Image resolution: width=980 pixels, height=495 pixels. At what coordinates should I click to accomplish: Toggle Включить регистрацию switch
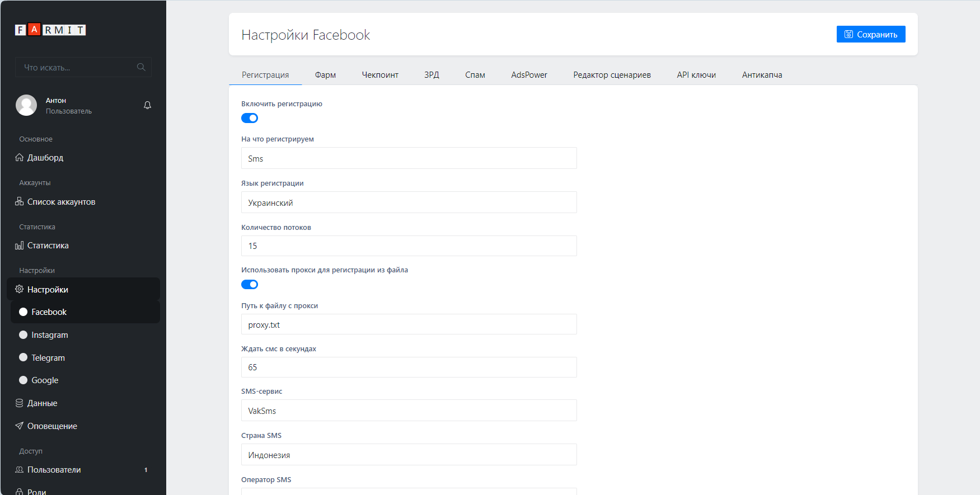250,118
